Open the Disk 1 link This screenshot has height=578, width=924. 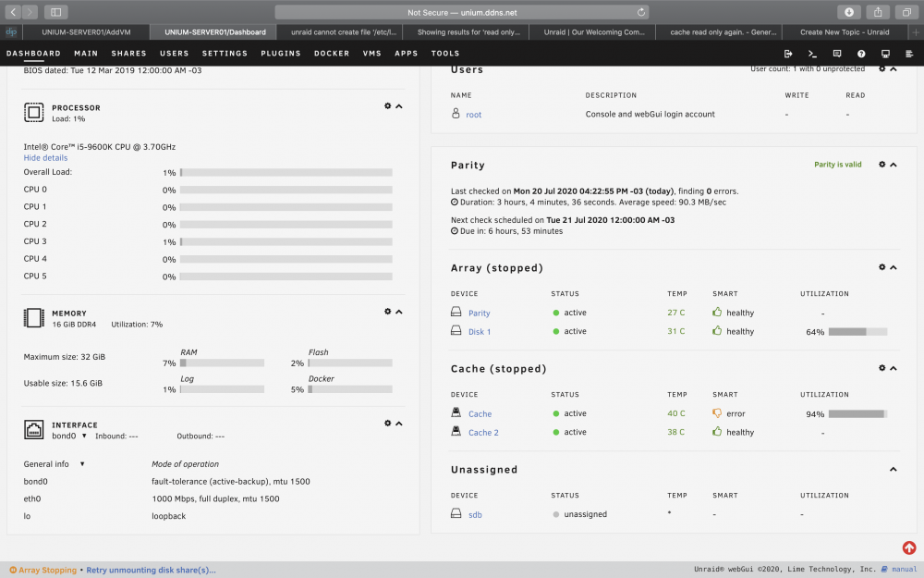click(480, 332)
